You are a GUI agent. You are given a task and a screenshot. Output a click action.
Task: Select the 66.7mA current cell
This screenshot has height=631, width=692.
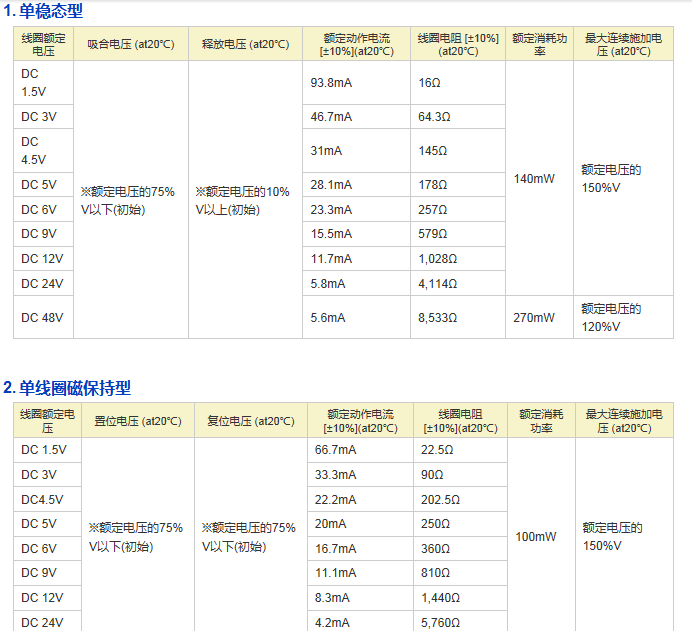pos(335,450)
